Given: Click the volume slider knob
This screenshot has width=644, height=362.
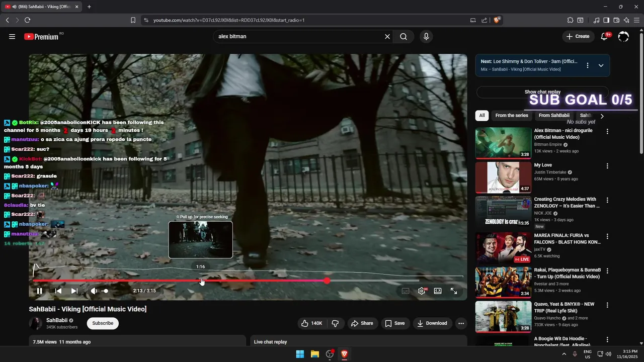Looking at the screenshot, I should point(106,291).
